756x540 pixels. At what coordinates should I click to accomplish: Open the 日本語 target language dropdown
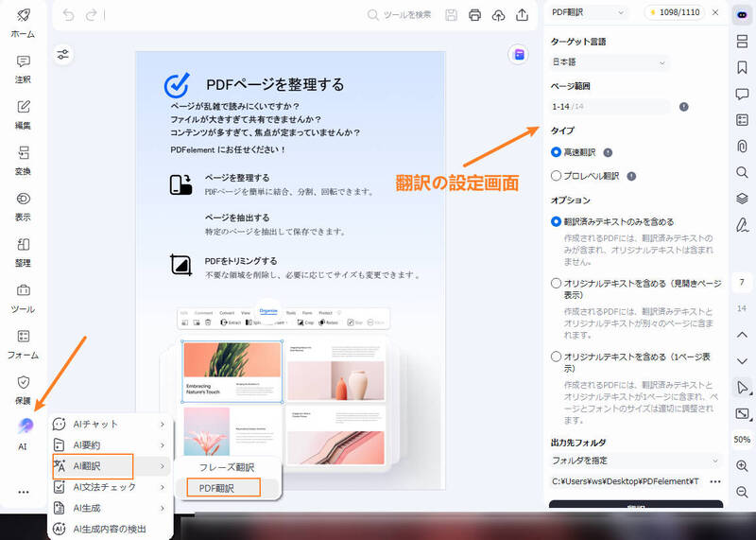point(610,62)
